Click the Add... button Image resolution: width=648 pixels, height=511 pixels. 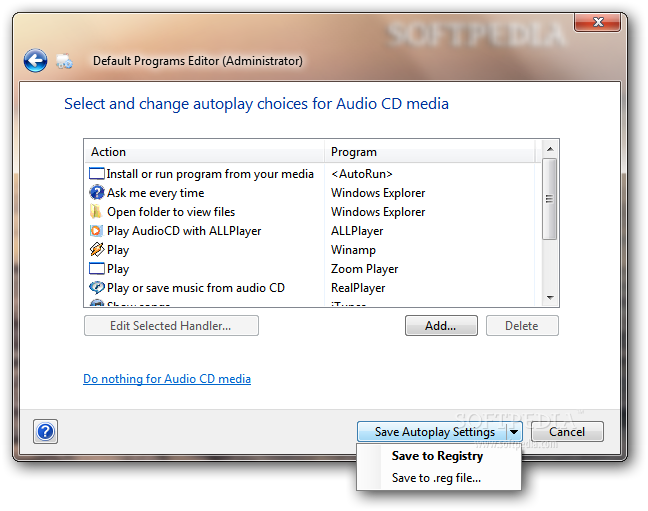click(441, 326)
